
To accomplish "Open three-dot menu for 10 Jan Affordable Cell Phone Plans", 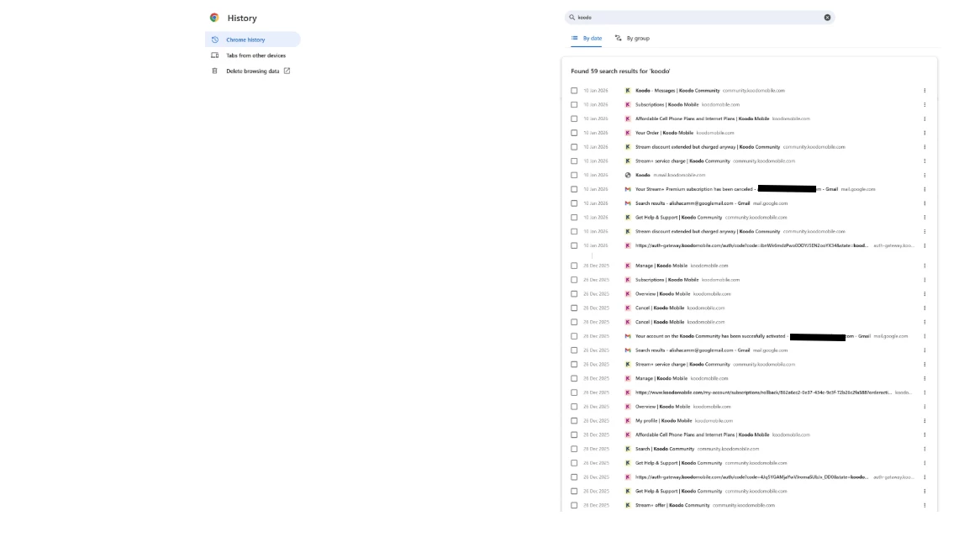I will tap(925, 118).
